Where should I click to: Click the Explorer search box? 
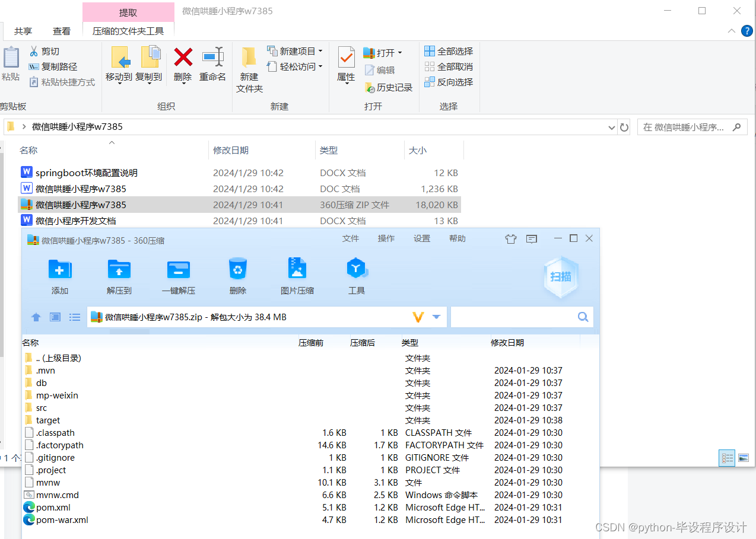pos(692,127)
